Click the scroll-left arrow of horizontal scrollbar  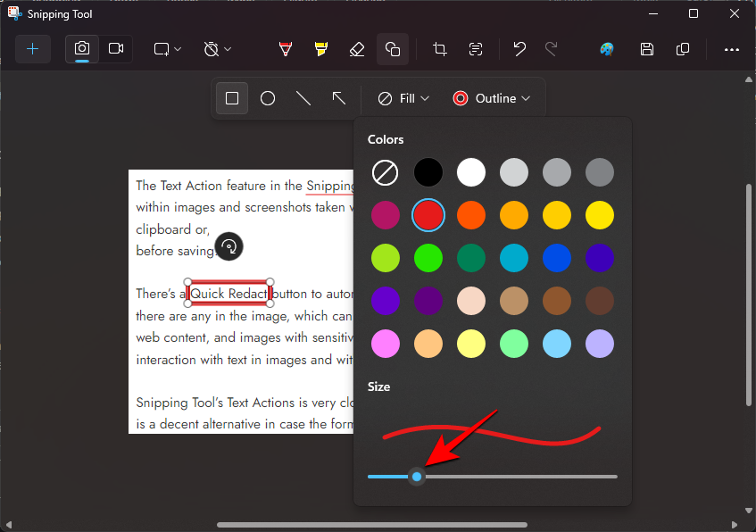click(8, 525)
